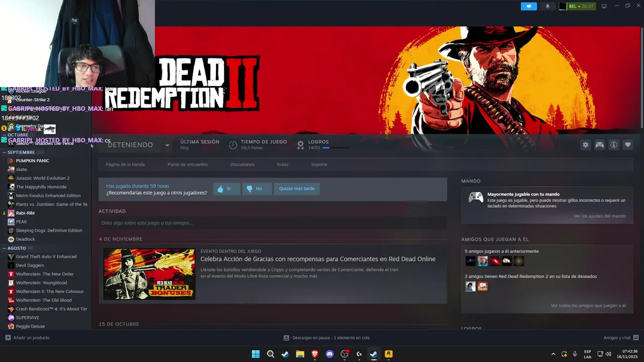The image size is (644, 362).
Task: Open Descargas en pausa download status
Action: pyautogui.click(x=327, y=338)
